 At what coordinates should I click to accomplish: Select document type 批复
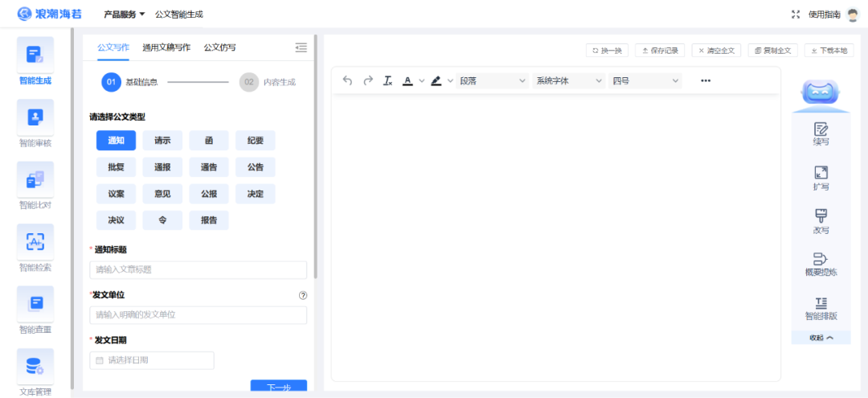pyautogui.click(x=116, y=167)
